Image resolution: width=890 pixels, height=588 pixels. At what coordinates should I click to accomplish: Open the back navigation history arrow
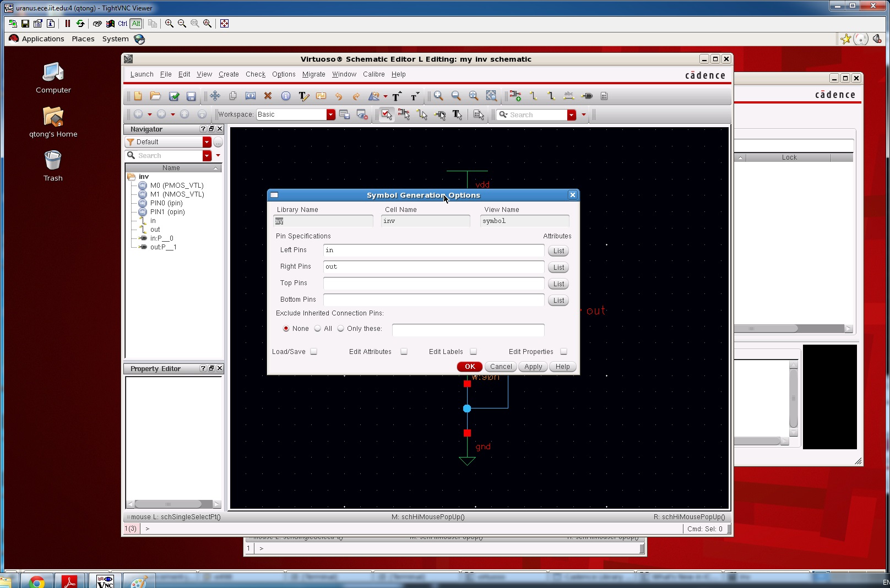[x=149, y=115]
